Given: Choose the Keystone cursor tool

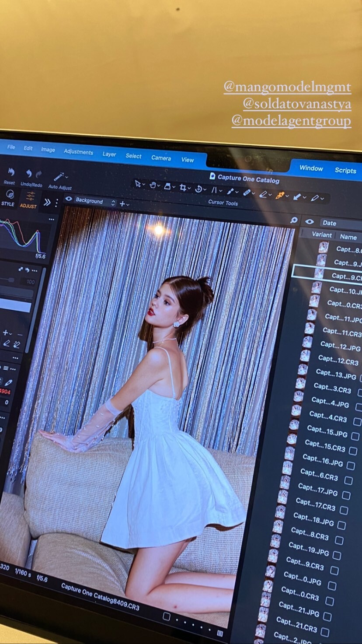Looking at the screenshot, I should 214,190.
